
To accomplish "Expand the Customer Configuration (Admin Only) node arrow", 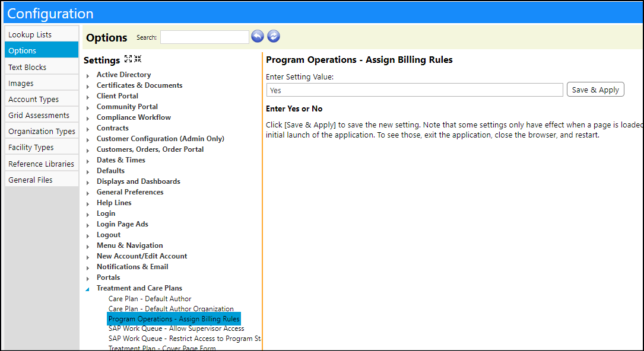I will click(x=88, y=140).
